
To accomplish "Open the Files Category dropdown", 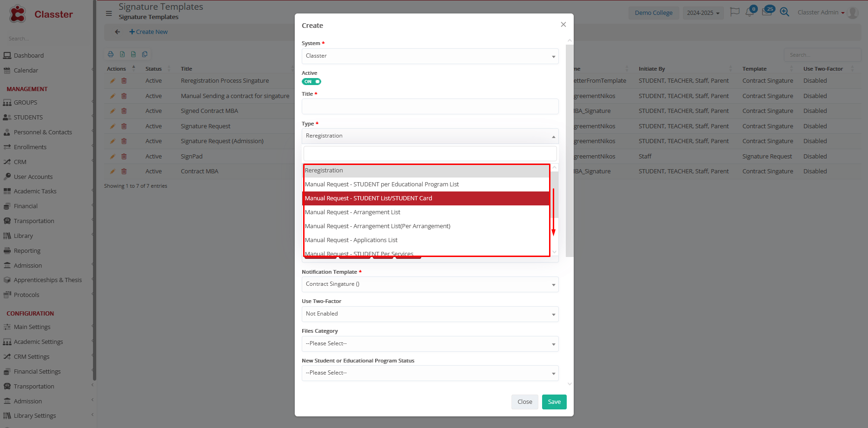I will click(x=430, y=344).
